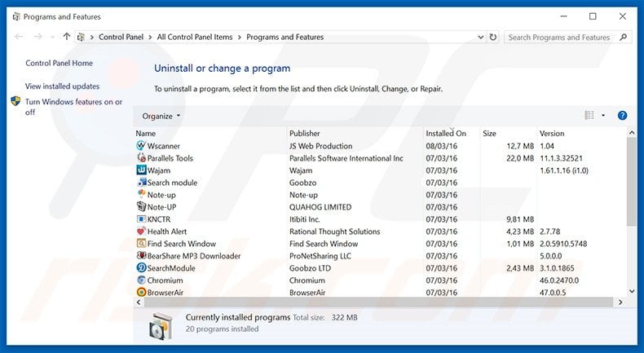Open the recent locations dropdown arrow
Screen dimensions: 644x353
52,37
